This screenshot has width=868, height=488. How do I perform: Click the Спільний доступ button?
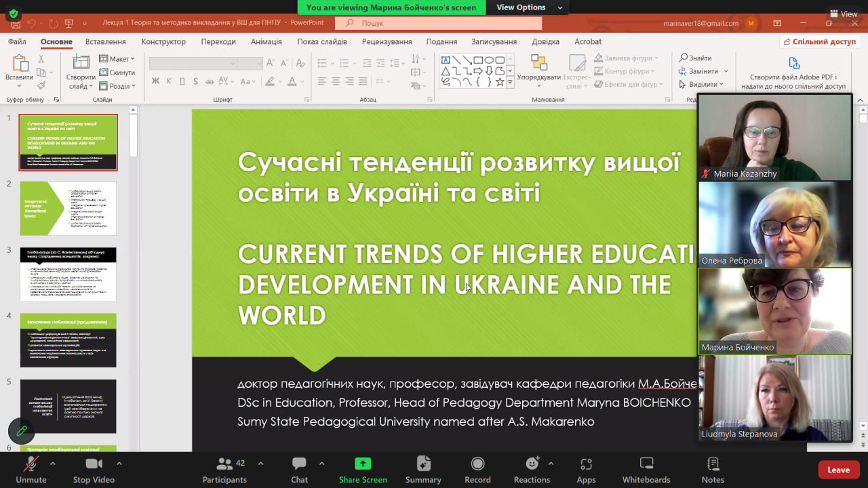(819, 41)
